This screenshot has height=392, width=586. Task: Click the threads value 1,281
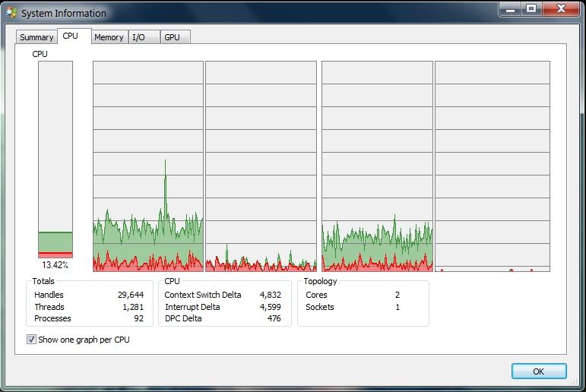point(133,307)
